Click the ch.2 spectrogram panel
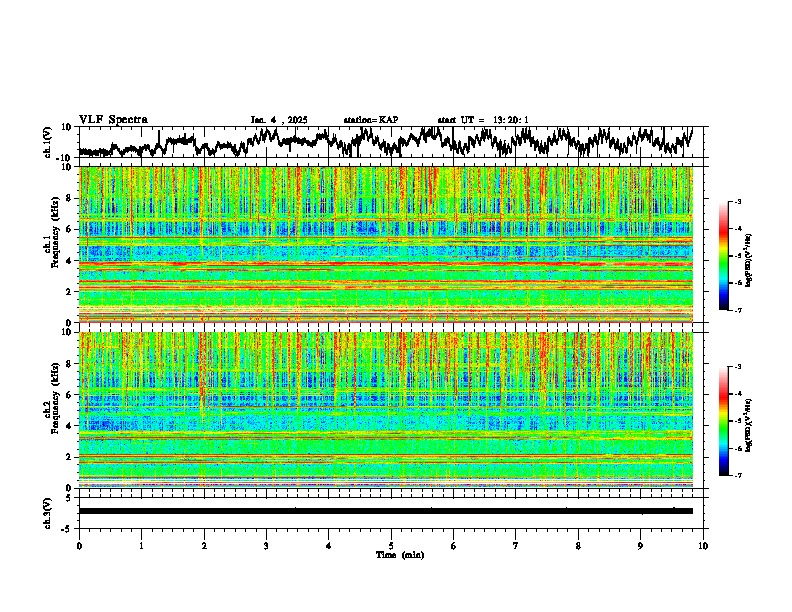 pyautogui.click(x=386, y=410)
